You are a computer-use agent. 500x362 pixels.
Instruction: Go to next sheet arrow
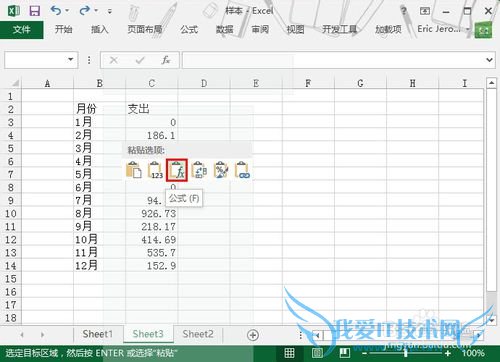42,335
